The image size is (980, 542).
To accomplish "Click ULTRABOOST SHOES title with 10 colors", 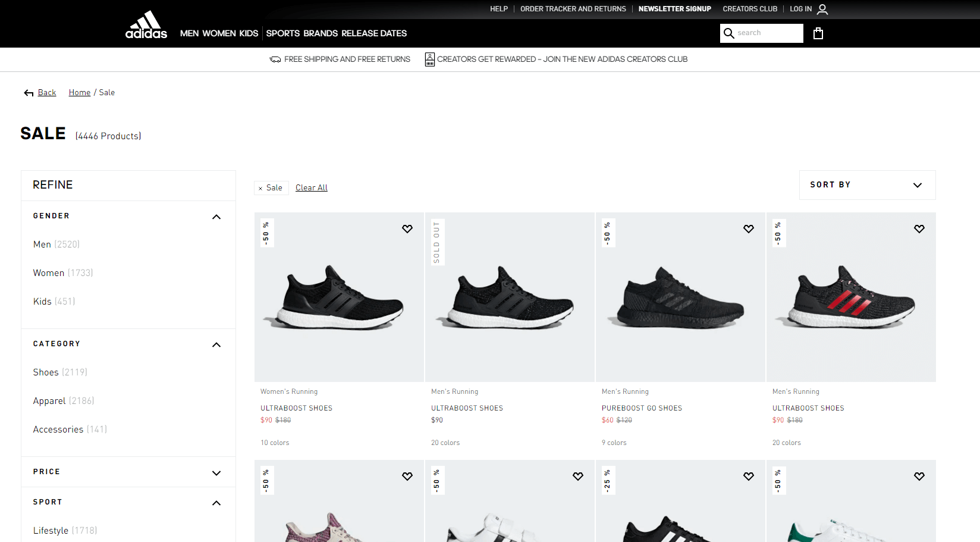I will (296, 408).
